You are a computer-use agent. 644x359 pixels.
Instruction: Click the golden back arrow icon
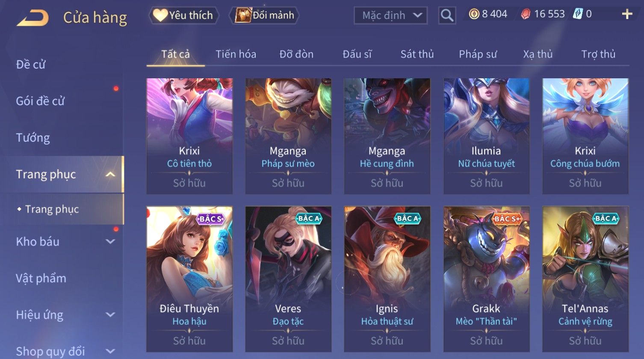coord(32,18)
